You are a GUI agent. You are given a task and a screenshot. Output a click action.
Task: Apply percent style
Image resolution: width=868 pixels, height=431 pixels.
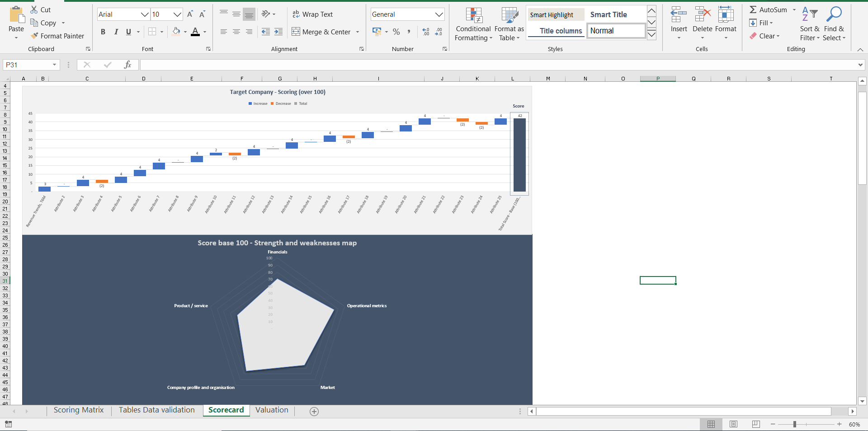pyautogui.click(x=396, y=32)
